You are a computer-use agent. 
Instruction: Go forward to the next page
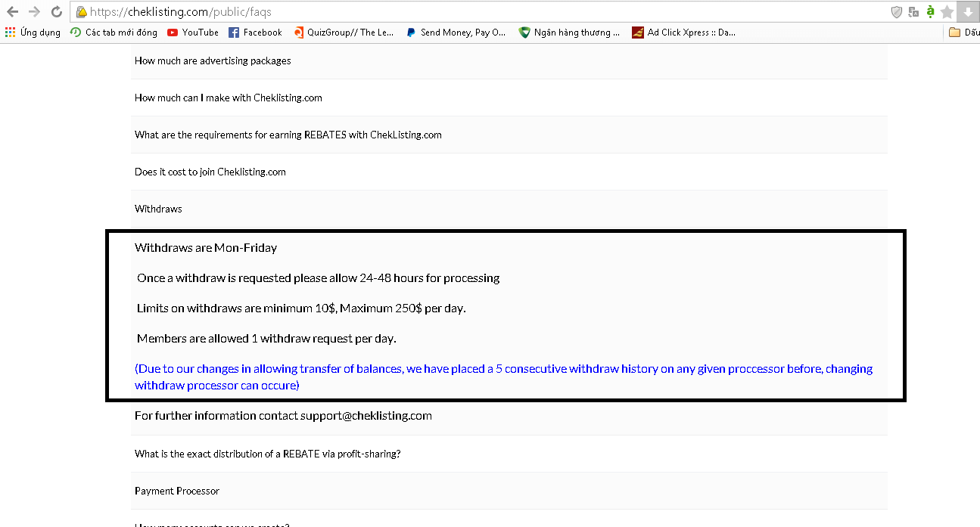(35, 12)
